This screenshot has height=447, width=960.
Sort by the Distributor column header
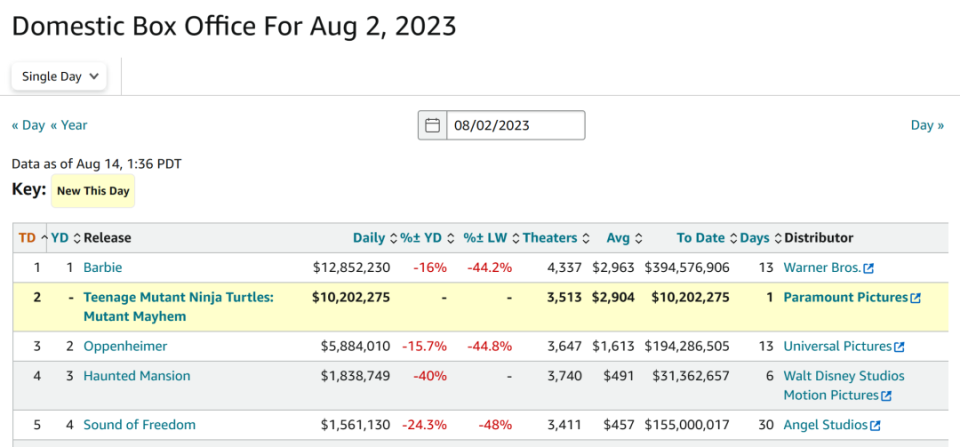point(819,238)
